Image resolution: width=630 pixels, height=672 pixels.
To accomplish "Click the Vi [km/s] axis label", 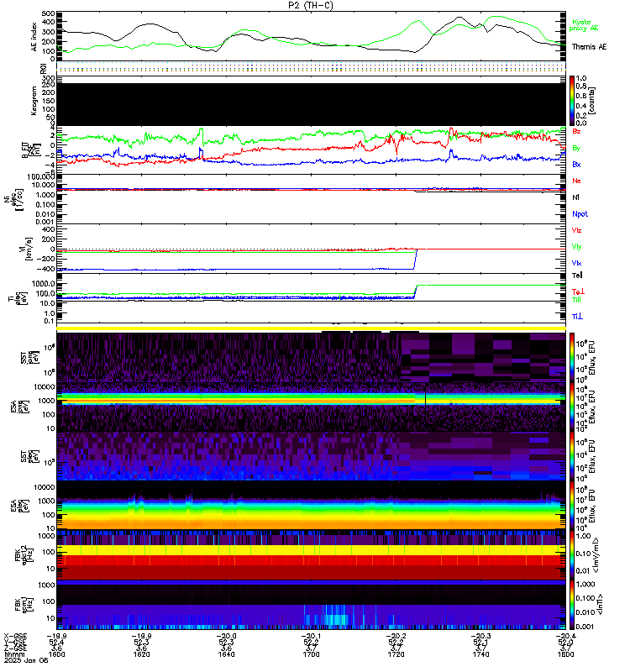I will pyautogui.click(x=29, y=249).
